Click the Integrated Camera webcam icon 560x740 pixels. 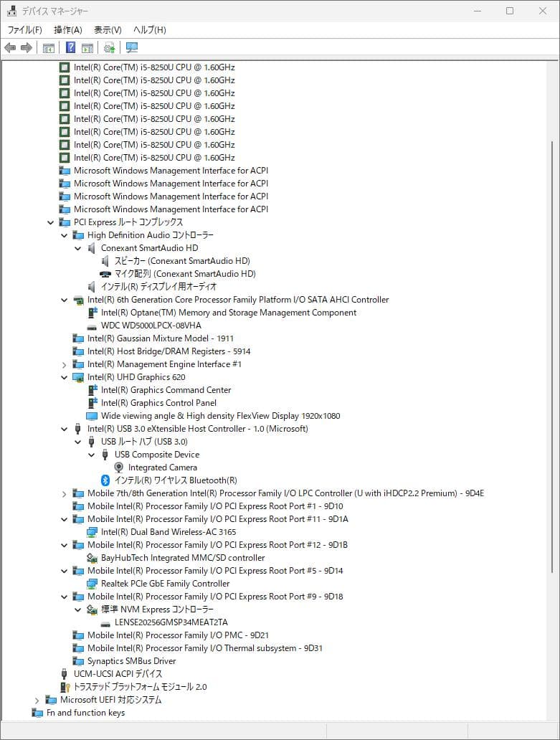point(119,468)
